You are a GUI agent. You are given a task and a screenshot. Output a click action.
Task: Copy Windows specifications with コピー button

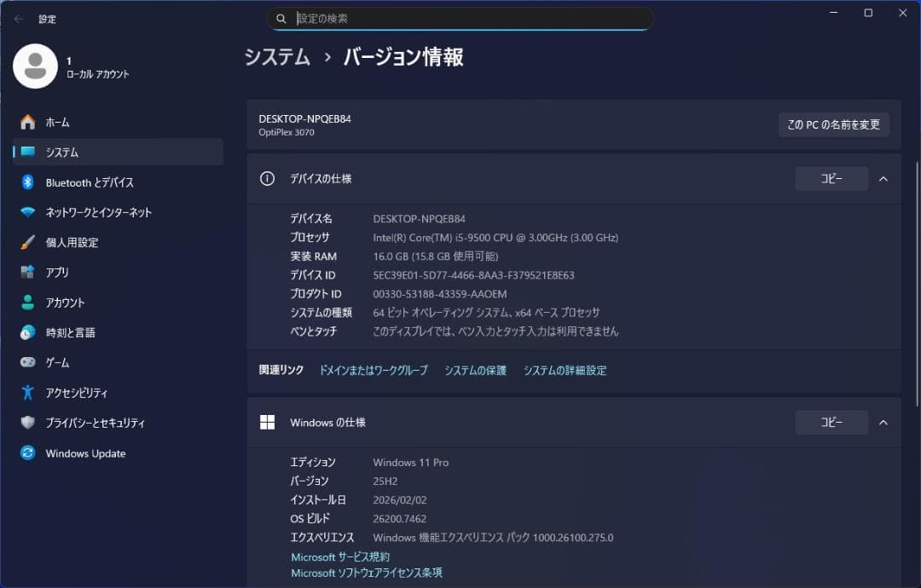[831, 422]
